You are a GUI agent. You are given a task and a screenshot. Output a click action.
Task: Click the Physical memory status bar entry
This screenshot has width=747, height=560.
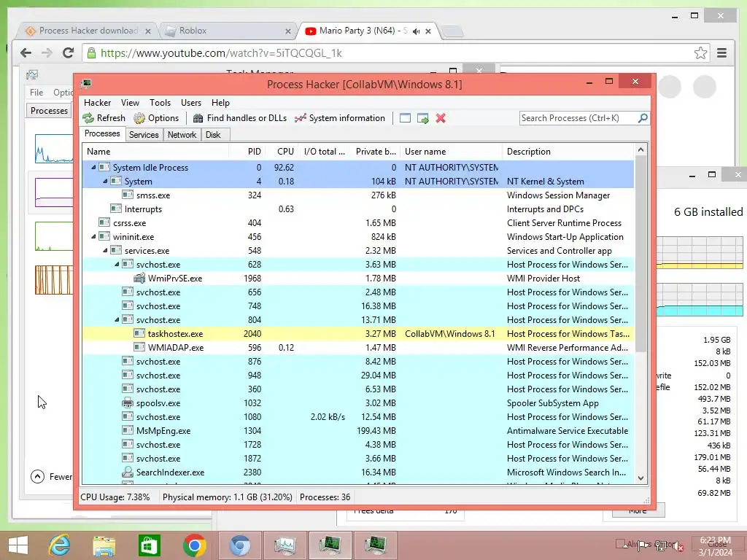(x=228, y=497)
